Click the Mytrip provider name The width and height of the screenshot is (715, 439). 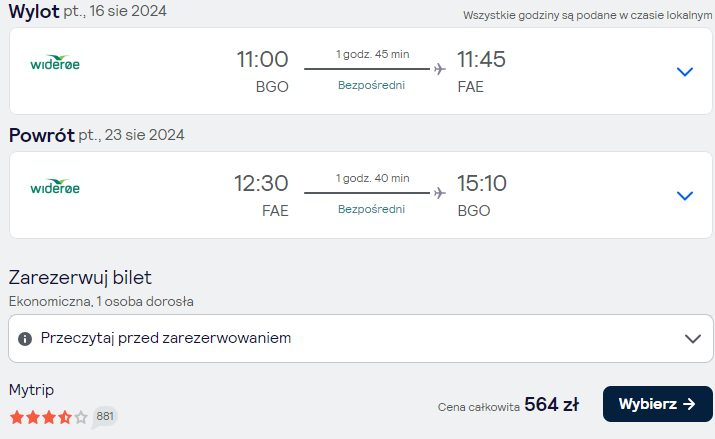[31, 390]
